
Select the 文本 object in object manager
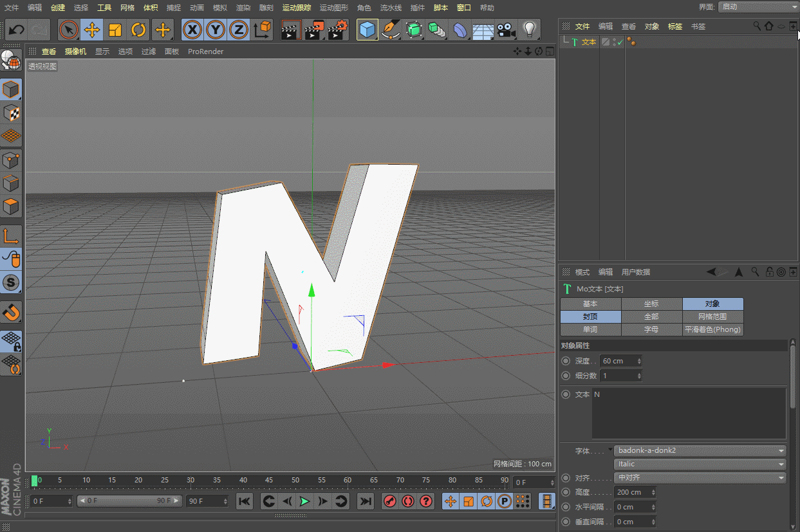[588, 42]
